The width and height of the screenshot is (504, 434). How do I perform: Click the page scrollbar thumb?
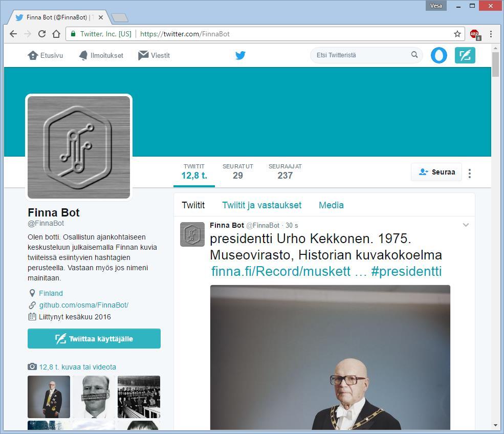tap(495, 64)
